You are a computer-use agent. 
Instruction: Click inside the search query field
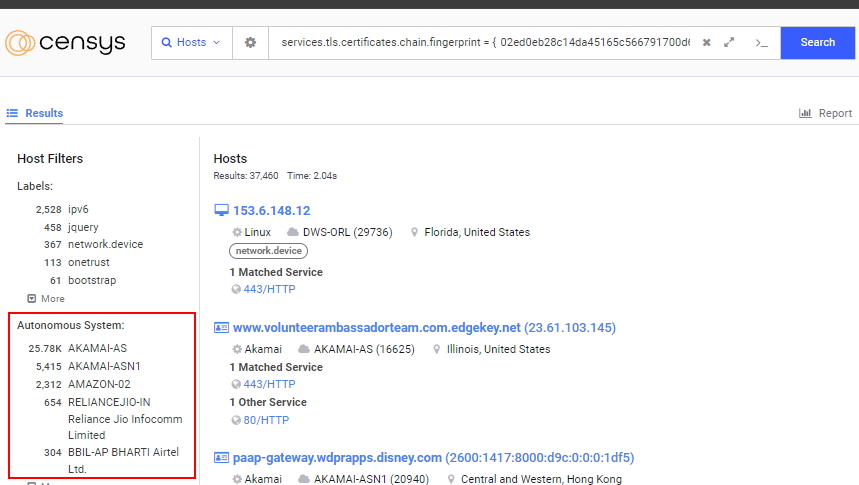click(485, 43)
